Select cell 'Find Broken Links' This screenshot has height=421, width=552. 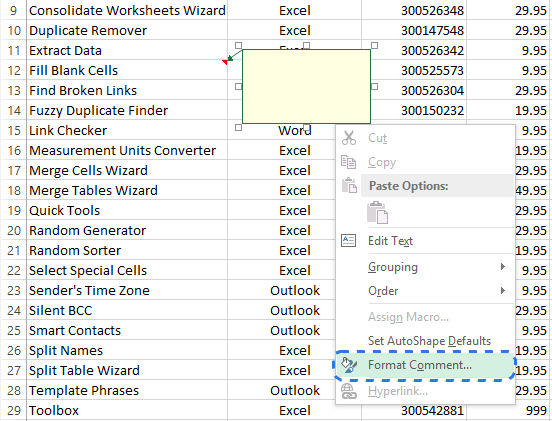127,90
